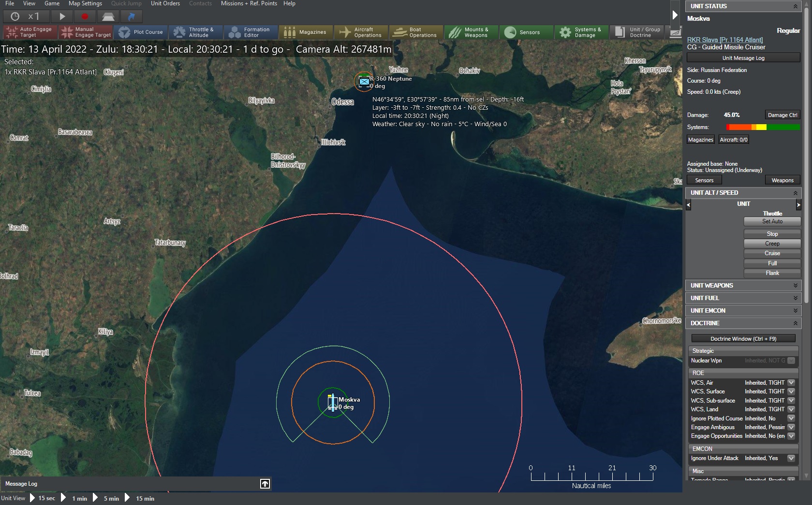Open the View menu
812x505 pixels.
[29, 3]
